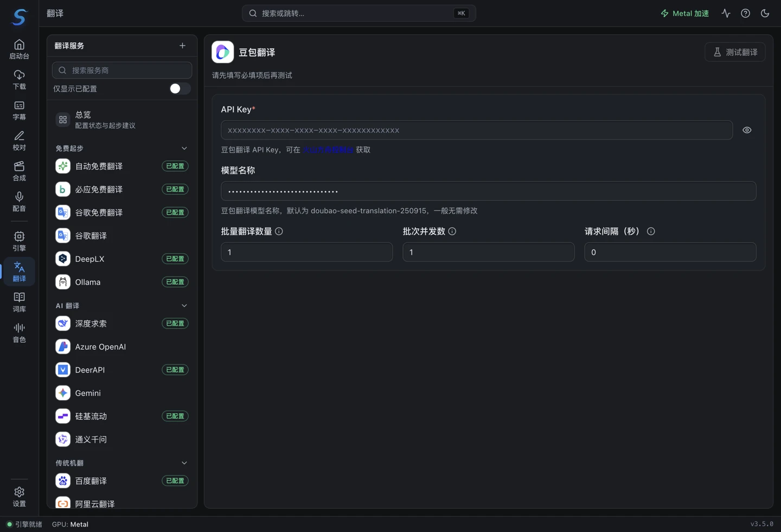Focus the 请求间隔（秒） field
The width and height of the screenshot is (781, 532).
point(670,252)
